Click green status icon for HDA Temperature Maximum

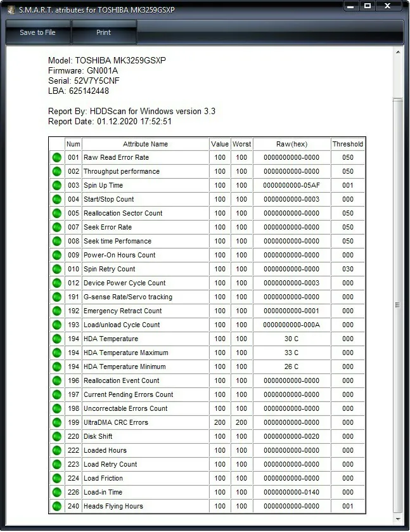pos(57,353)
